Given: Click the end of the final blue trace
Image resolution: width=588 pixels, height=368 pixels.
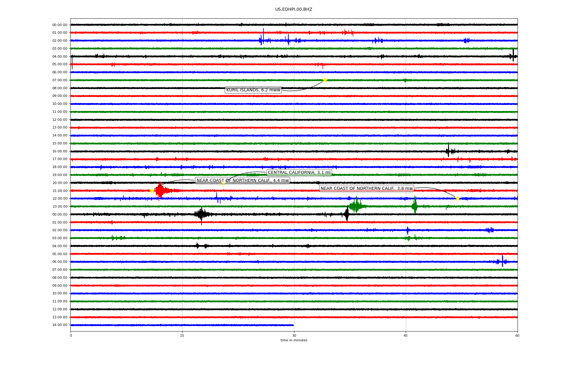Looking at the screenshot, I should point(293,325).
